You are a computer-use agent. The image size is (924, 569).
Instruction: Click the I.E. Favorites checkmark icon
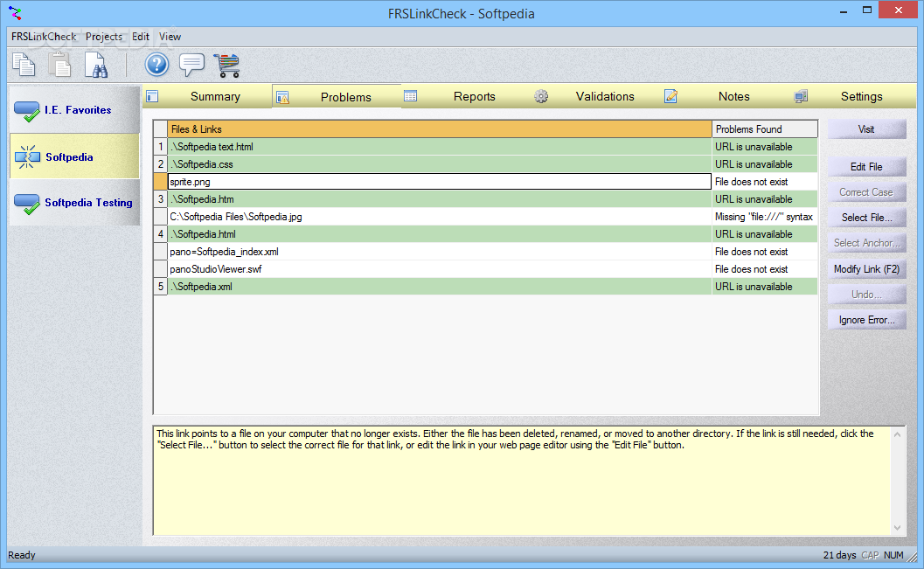click(26, 111)
